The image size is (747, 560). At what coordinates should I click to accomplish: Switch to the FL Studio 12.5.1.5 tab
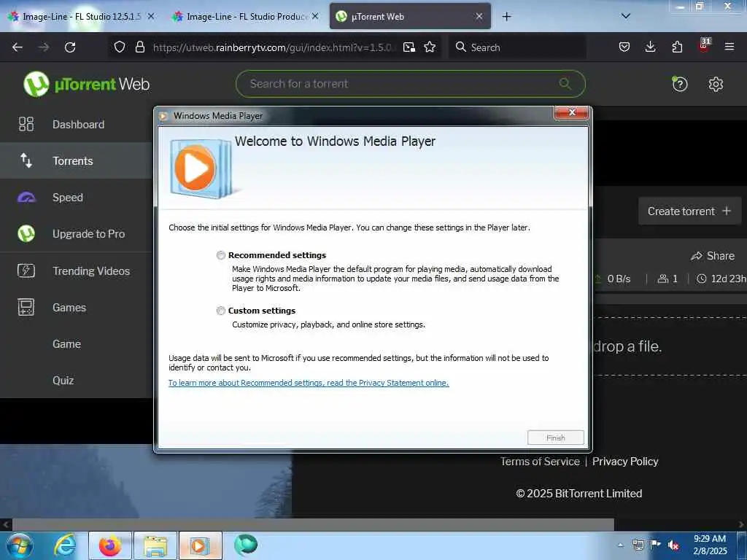point(81,16)
